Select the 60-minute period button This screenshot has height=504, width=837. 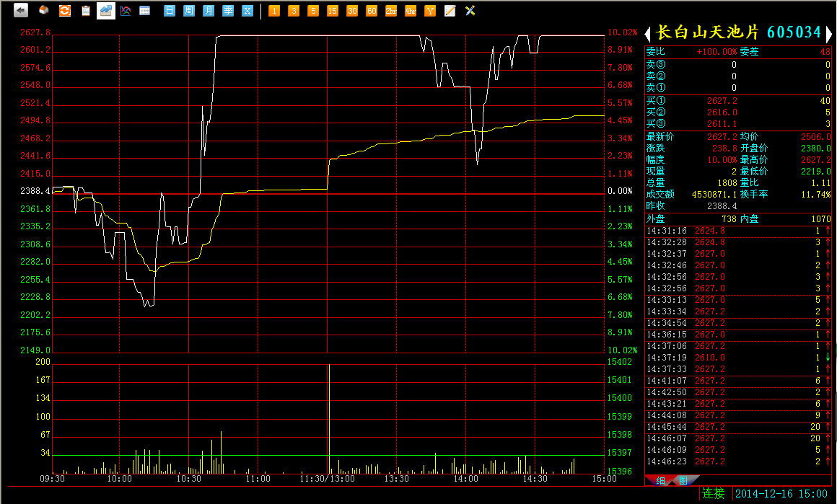point(372,11)
